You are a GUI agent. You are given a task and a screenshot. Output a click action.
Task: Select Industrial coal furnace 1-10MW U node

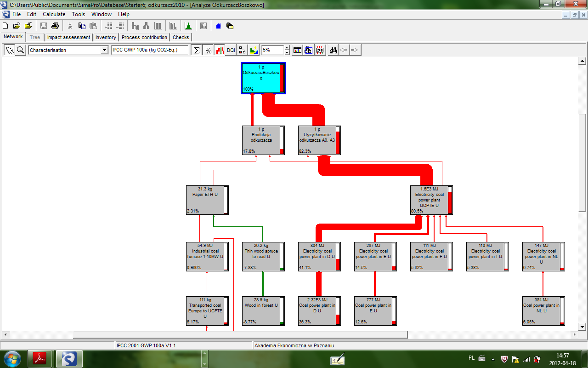pos(208,257)
